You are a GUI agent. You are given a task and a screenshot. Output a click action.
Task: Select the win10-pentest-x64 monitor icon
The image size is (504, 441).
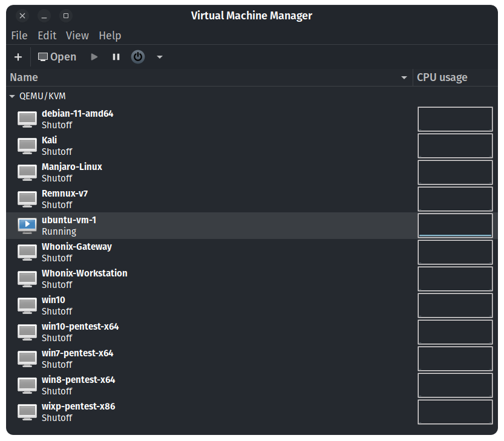[x=27, y=332]
